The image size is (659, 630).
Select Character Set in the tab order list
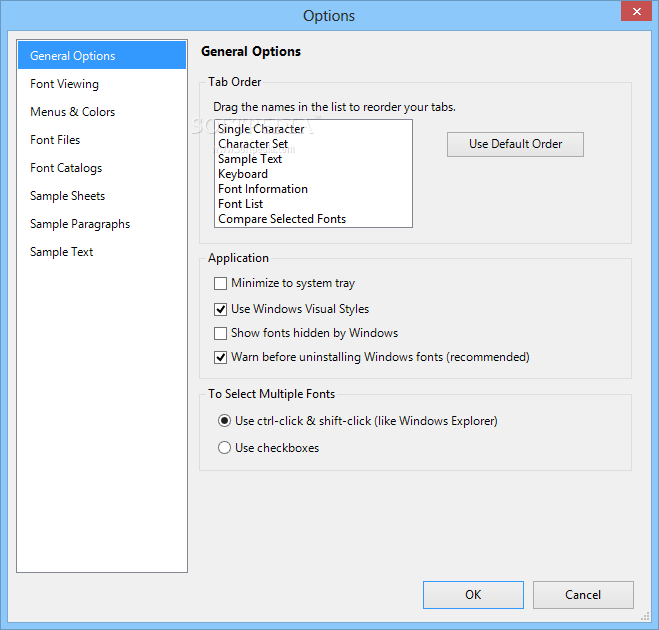(314, 144)
